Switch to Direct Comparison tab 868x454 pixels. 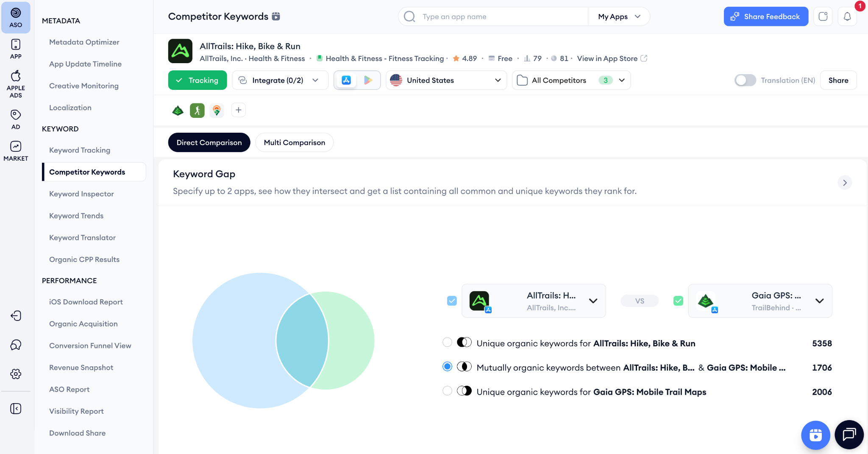(x=209, y=142)
